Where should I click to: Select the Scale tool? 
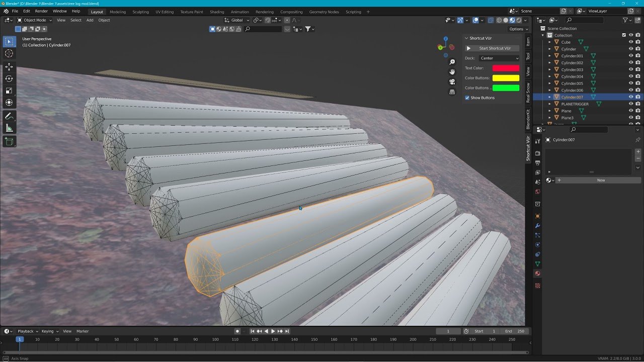pyautogui.click(x=9, y=91)
